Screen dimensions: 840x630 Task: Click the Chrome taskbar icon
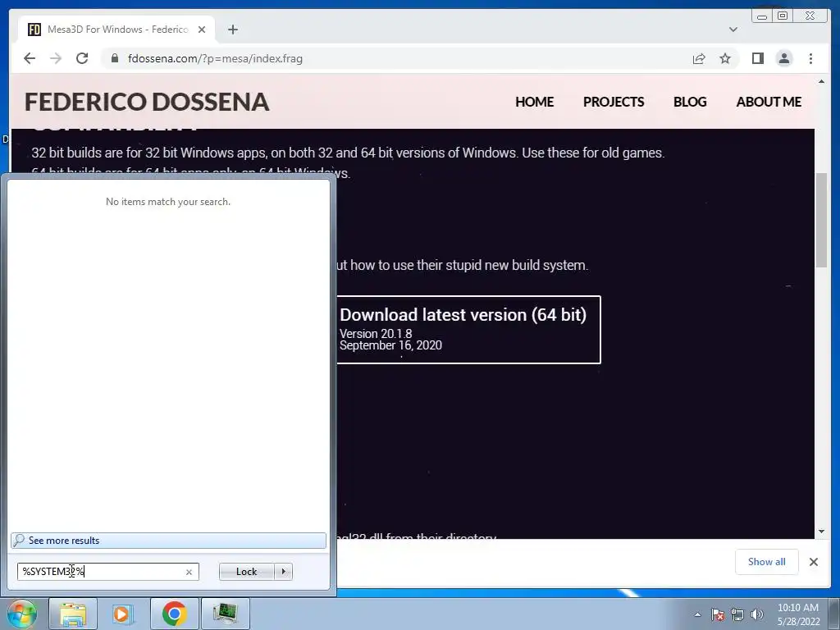point(174,614)
